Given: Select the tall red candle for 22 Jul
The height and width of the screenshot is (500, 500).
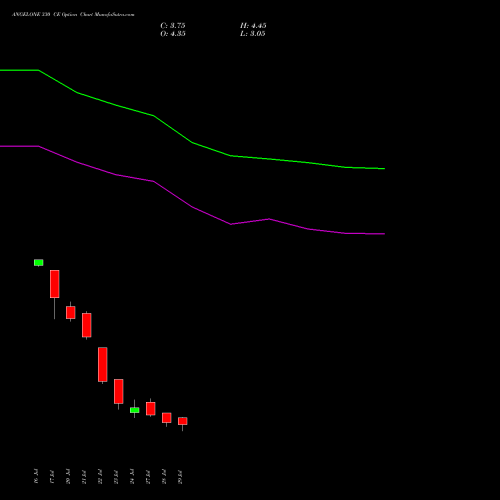Looking at the screenshot, I should coord(103,364).
